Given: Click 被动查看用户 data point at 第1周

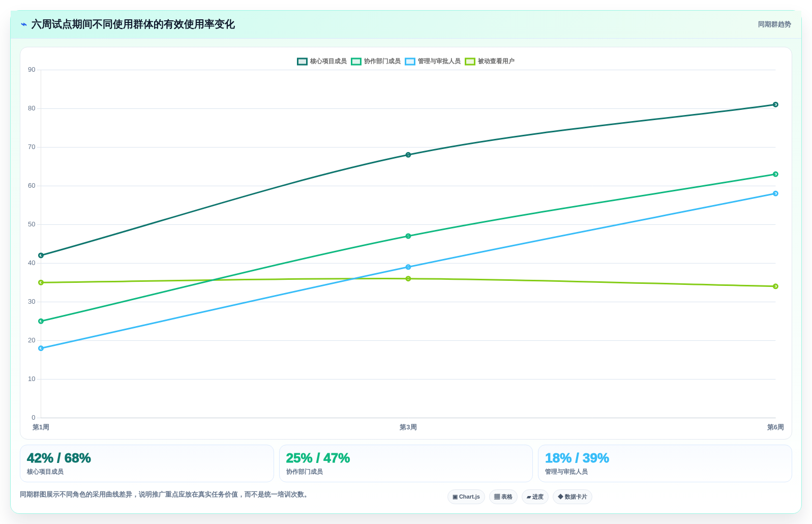Looking at the screenshot, I should (x=41, y=282).
